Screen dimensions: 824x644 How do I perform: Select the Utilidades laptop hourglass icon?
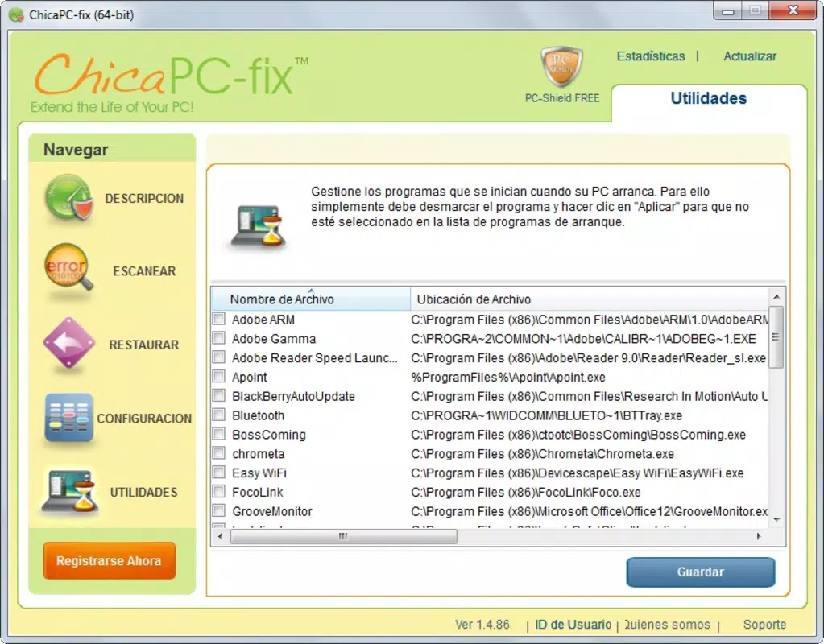[x=70, y=492]
